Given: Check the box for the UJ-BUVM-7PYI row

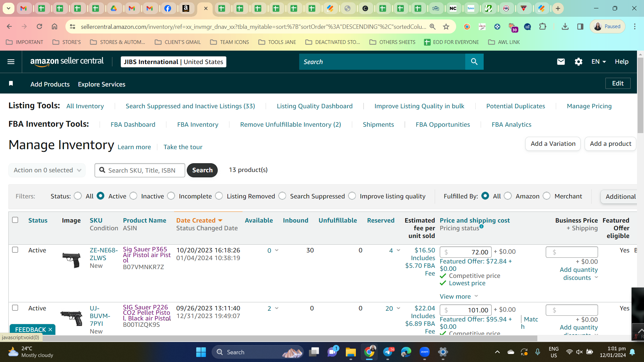Looking at the screenshot, I should coord(15,308).
